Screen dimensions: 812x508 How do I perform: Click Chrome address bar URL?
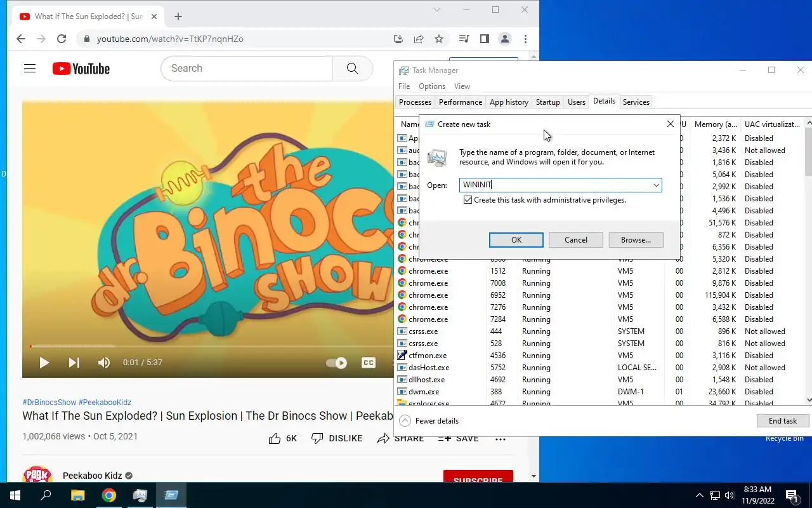point(170,39)
